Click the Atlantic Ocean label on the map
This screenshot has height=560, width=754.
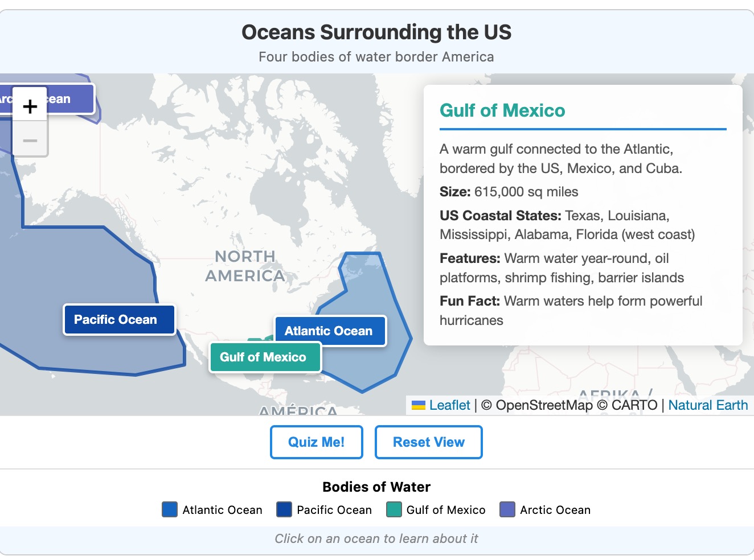coord(330,331)
